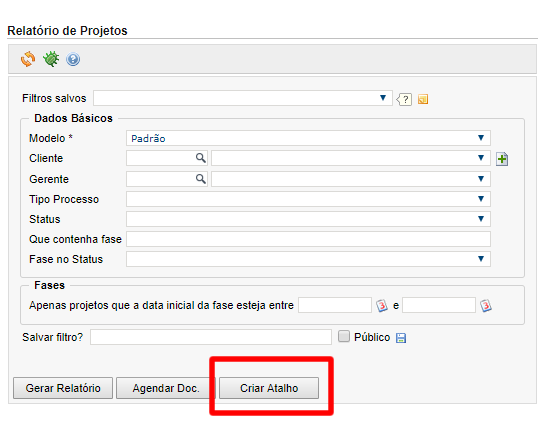Open the Status dropdown
547x425 pixels.
coord(308,219)
